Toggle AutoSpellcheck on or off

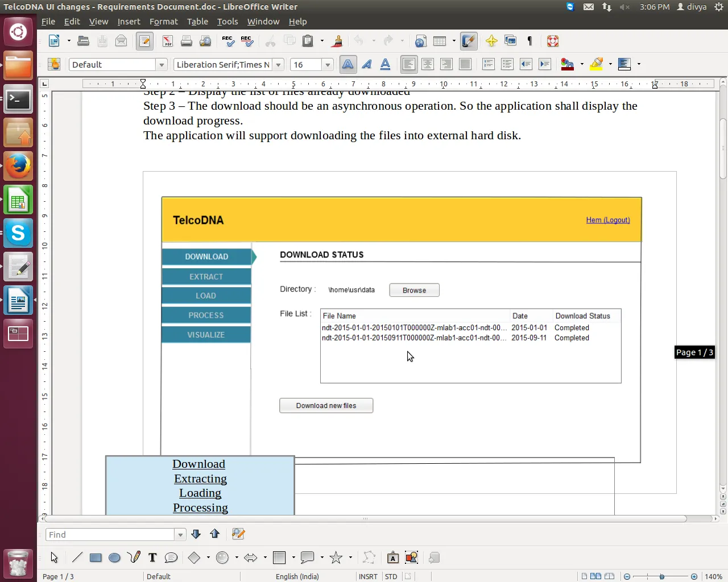246,41
